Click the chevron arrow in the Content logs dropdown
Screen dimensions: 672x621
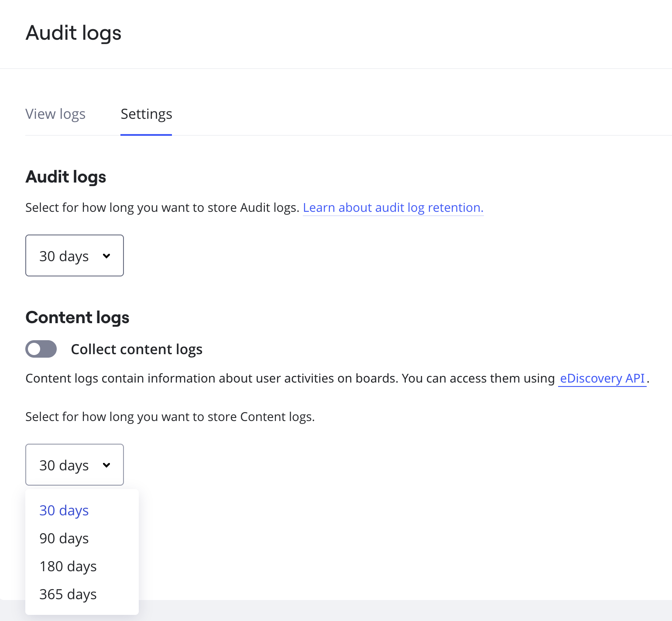tap(106, 465)
